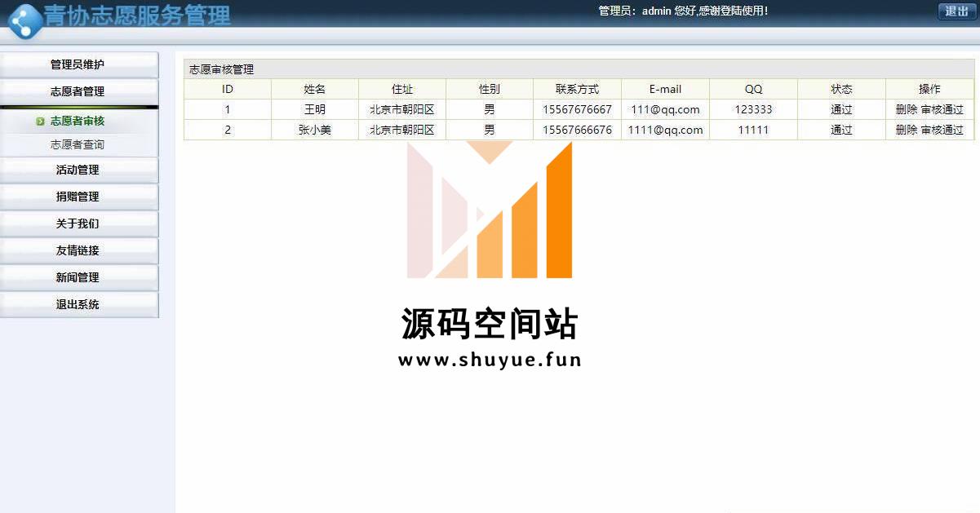This screenshot has height=513, width=980.
Task: Expand the 新闻管理 menu section
Action: pos(78,277)
